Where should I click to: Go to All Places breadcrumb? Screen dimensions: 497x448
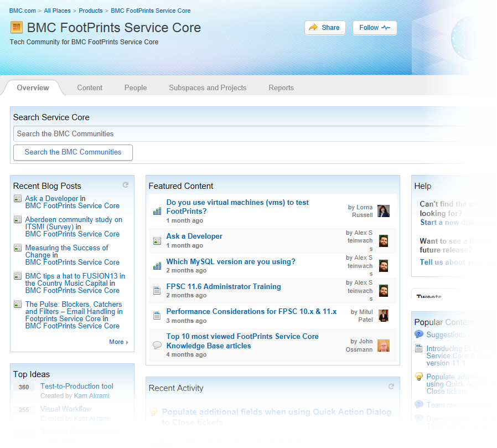(57, 11)
